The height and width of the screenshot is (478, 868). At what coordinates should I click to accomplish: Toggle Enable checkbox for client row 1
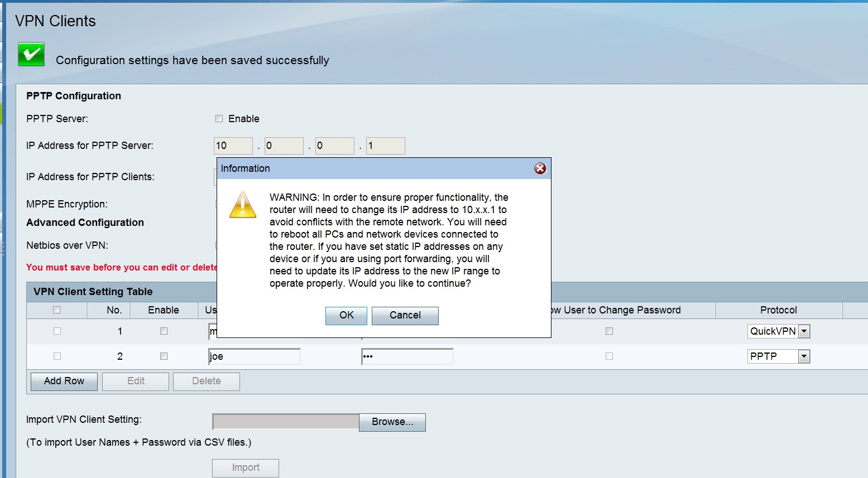[164, 331]
